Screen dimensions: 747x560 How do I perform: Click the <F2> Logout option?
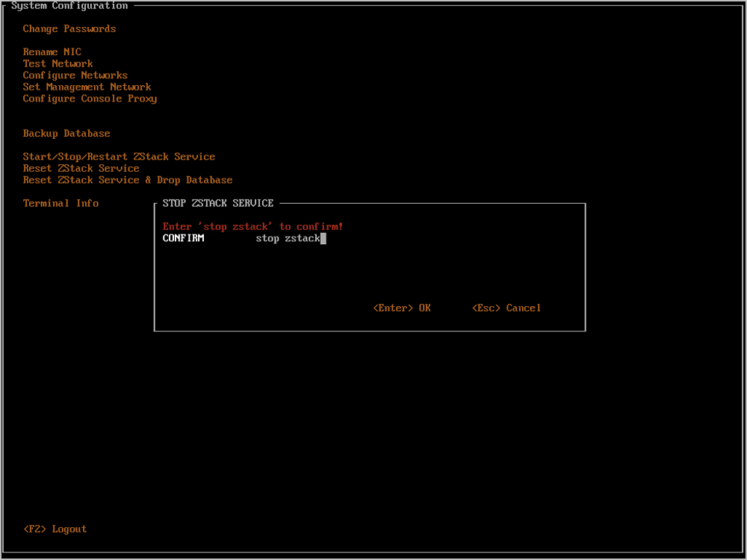pyautogui.click(x=55, y=529)
